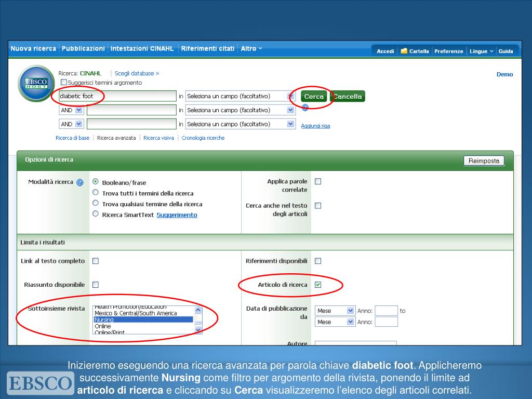This screenshot has height=399, width=532.
Task: Open the start Mese dropdown
Action: click(335, 311)
